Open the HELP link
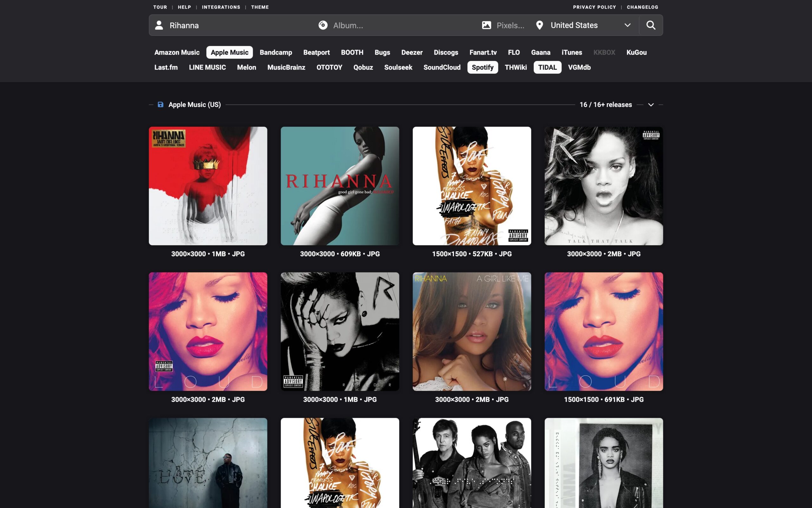The image size is (812, 508). 184,7
